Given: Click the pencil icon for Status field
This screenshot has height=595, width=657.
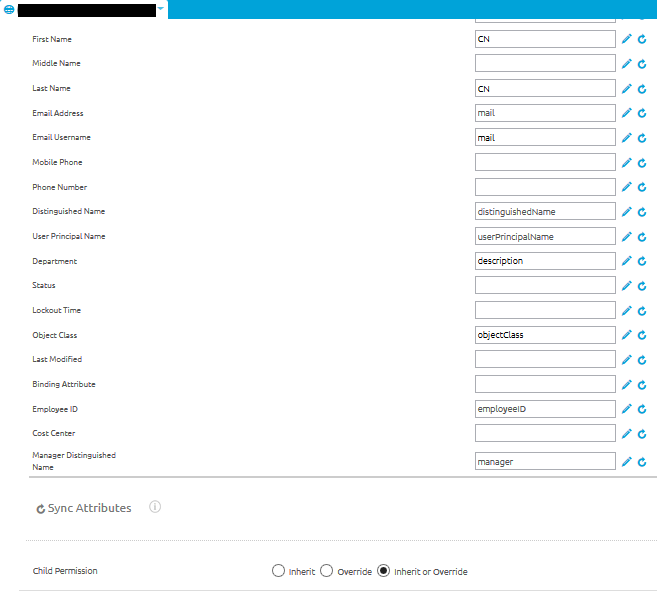Looking at the screenshot, I should pyautogui.click(x=627, y=286).
